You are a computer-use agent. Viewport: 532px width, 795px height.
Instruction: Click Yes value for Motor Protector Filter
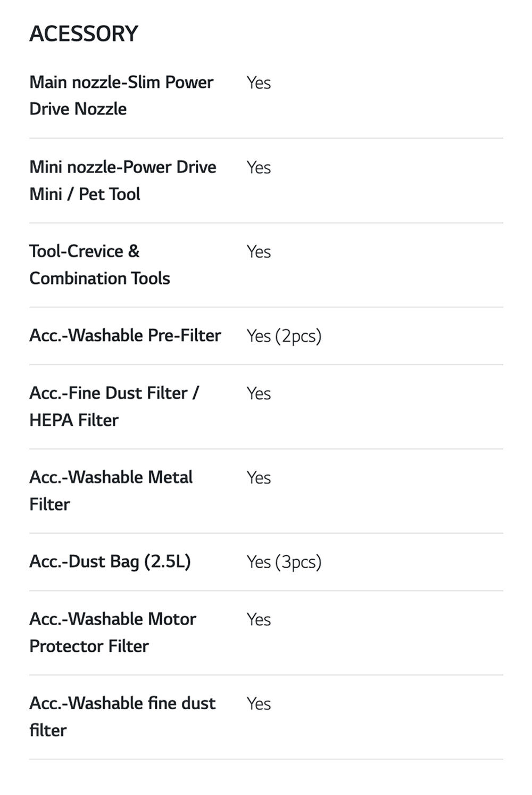[x=259, y=619]
